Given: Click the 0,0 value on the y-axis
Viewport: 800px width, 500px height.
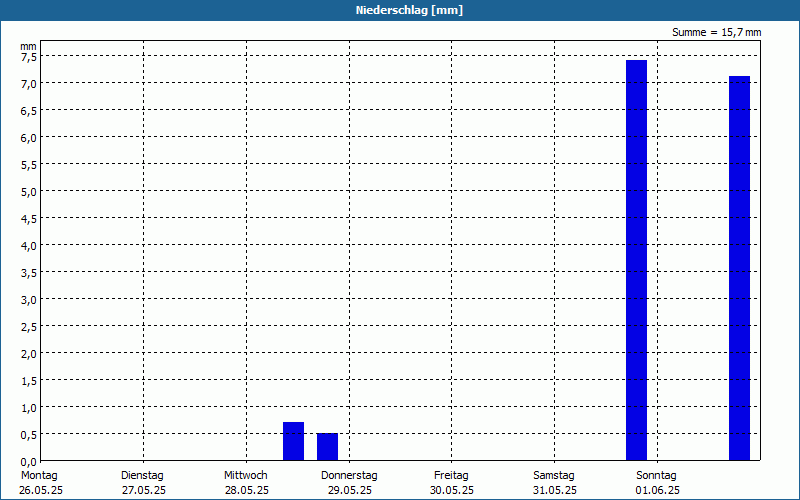Looking at the screenshot, I should coord(29,462).
